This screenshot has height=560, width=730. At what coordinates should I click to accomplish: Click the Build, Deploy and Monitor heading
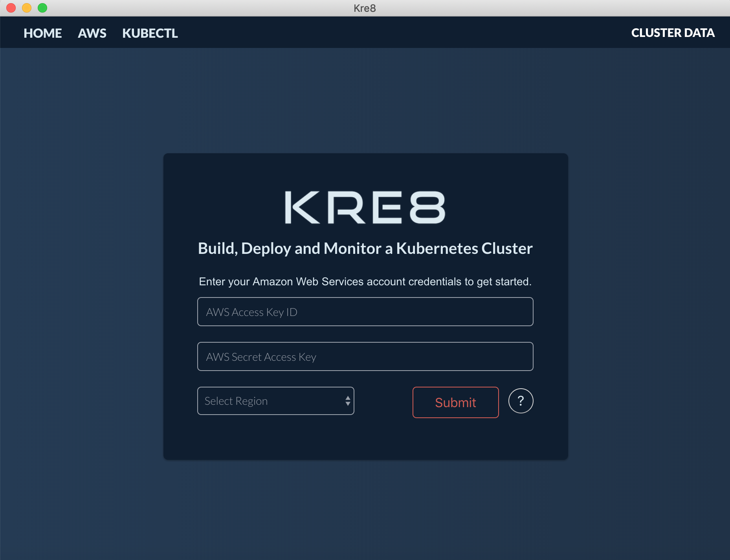click(365, 248)
